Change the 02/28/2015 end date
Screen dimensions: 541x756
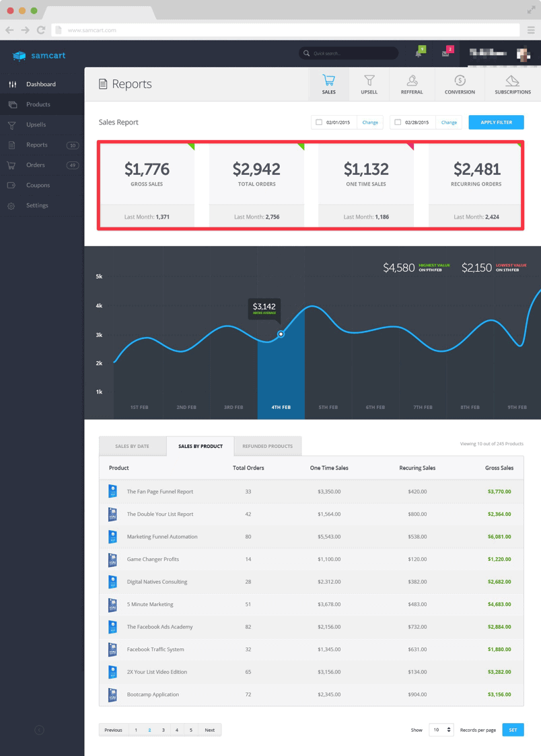pos(449,122)
